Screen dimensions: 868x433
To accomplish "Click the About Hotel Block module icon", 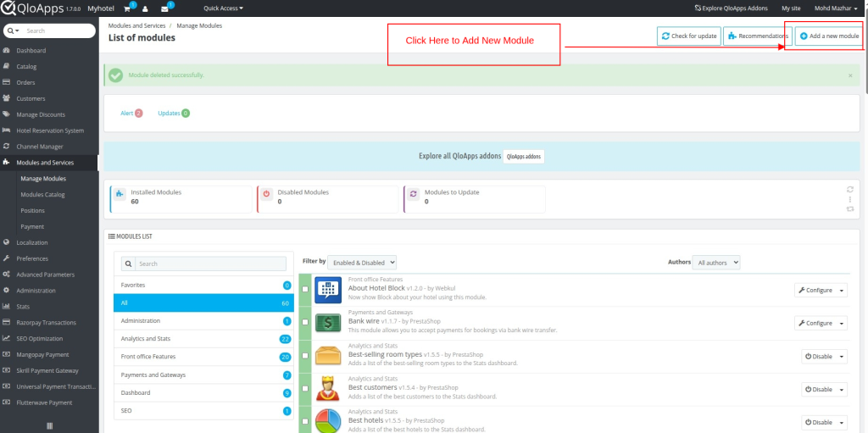I will 328,290.
